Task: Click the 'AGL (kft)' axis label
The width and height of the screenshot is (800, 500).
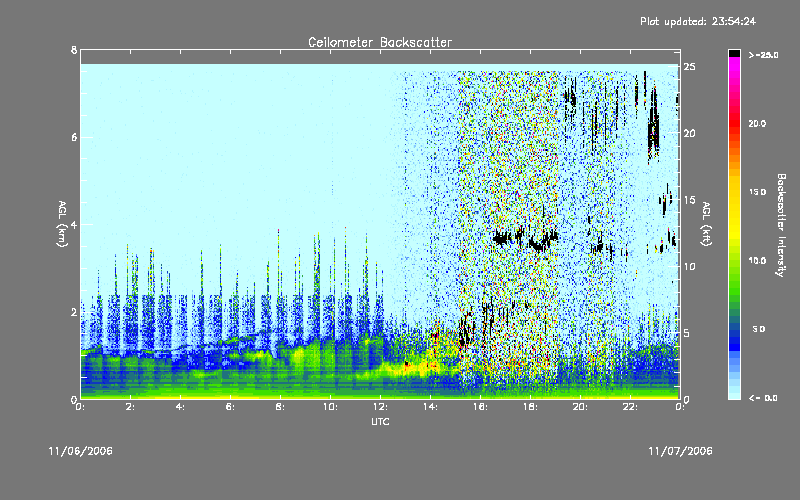Action: point(706,224)
